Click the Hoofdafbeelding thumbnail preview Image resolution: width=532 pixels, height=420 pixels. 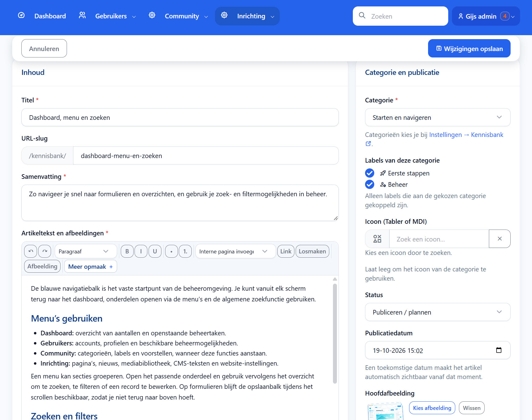point(385,411)
